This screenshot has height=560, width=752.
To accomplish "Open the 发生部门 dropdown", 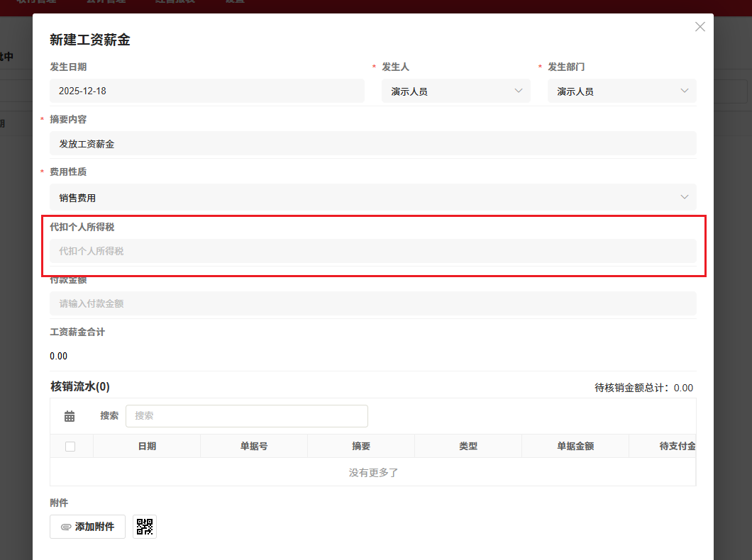I will (x=621, y=91).
